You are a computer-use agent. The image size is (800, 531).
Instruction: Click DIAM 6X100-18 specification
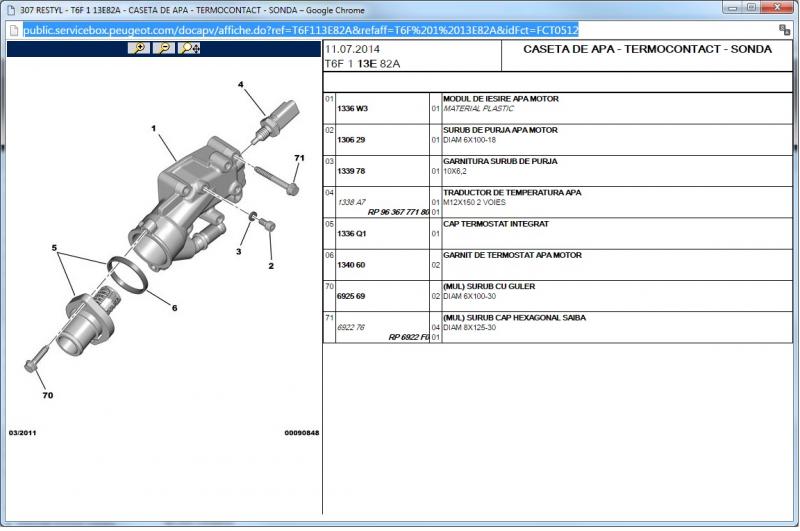click(469, 140)
